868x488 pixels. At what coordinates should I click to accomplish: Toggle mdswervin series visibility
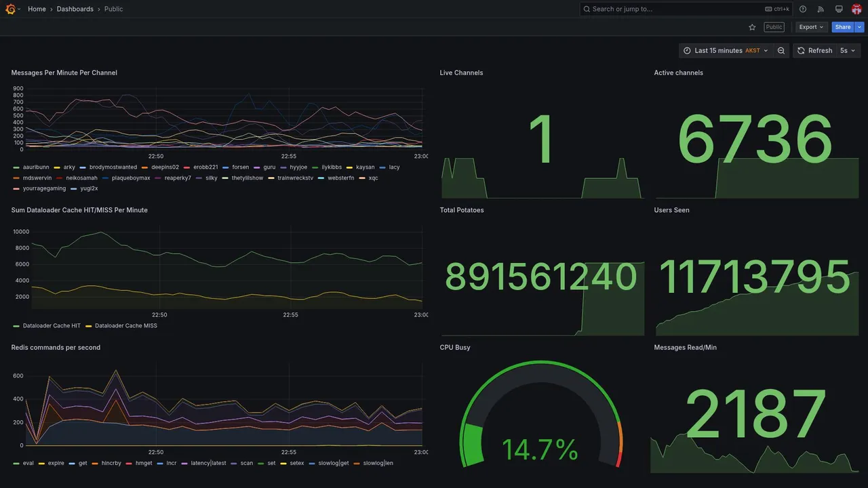click(37, 178)
